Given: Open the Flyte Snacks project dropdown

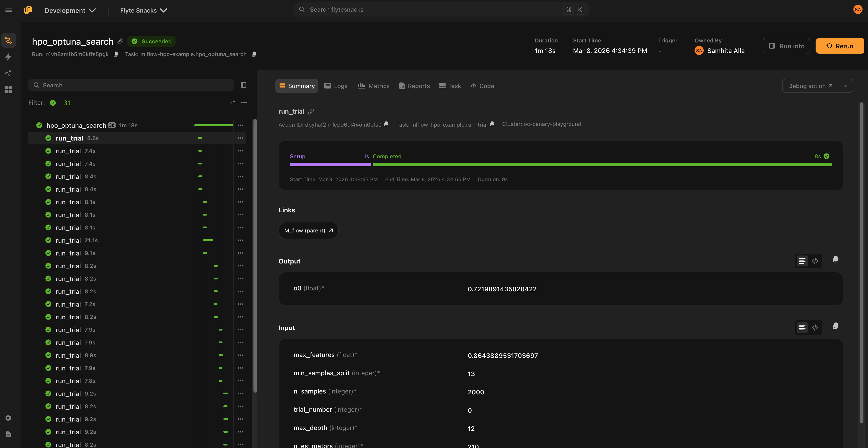Looking at the screenshot, I should pyautogui.click(x=144, y=10).
